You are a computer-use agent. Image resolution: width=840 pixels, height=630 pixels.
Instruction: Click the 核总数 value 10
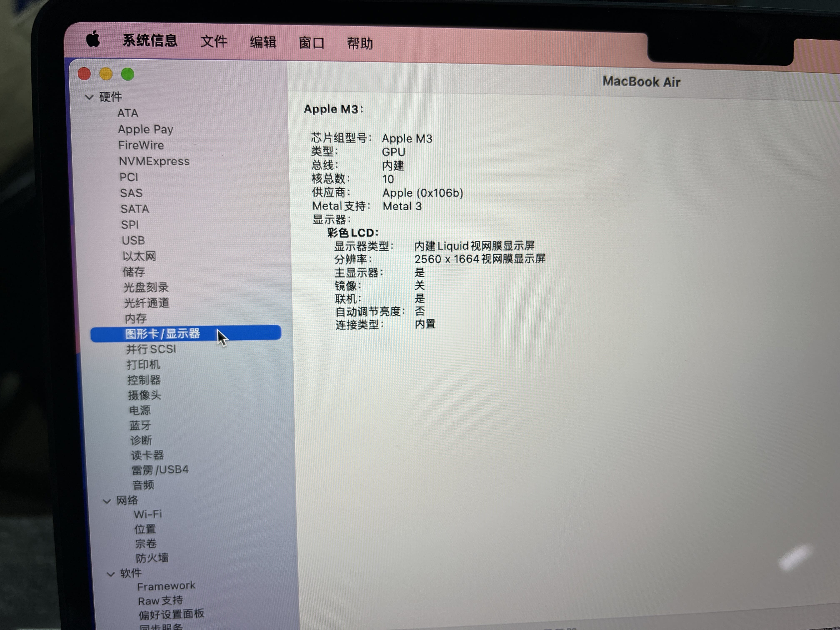click(388, 179)
